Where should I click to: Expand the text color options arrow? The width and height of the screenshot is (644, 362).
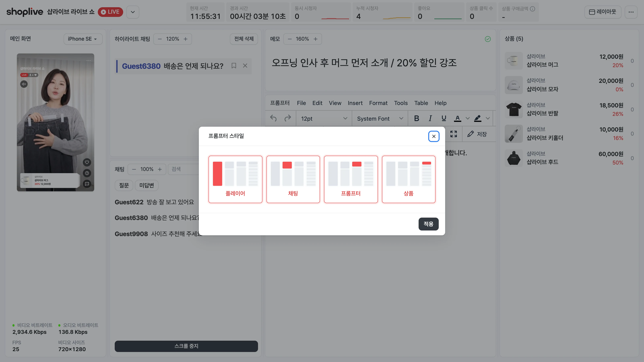[x=468, y=118]
